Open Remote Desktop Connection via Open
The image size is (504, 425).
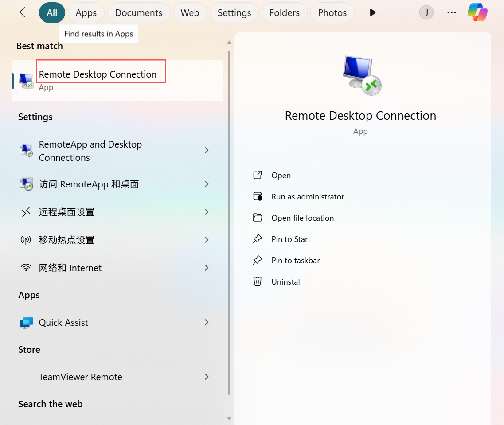[281, 175]
